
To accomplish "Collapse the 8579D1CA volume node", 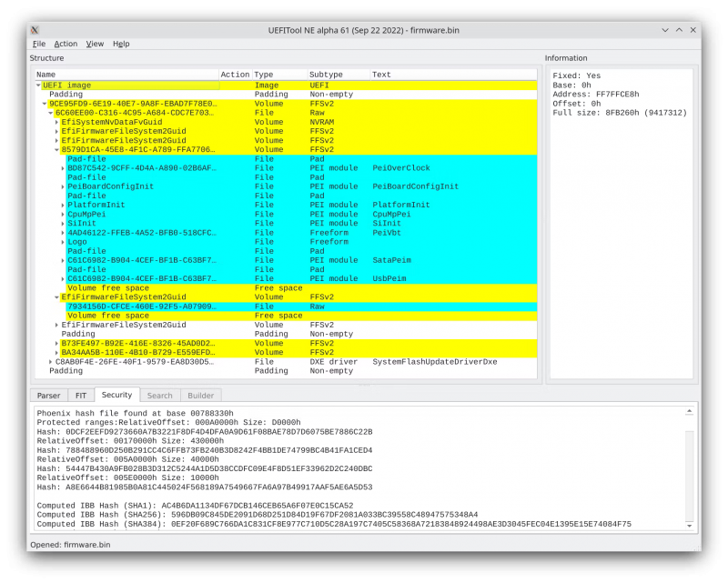I will click(57, 150).
